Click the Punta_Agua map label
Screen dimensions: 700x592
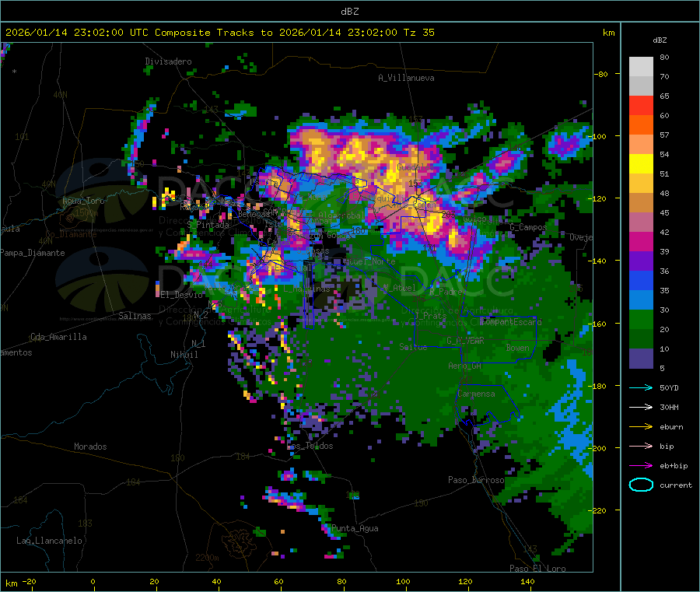pyautogui.click(x=355, y=528)
